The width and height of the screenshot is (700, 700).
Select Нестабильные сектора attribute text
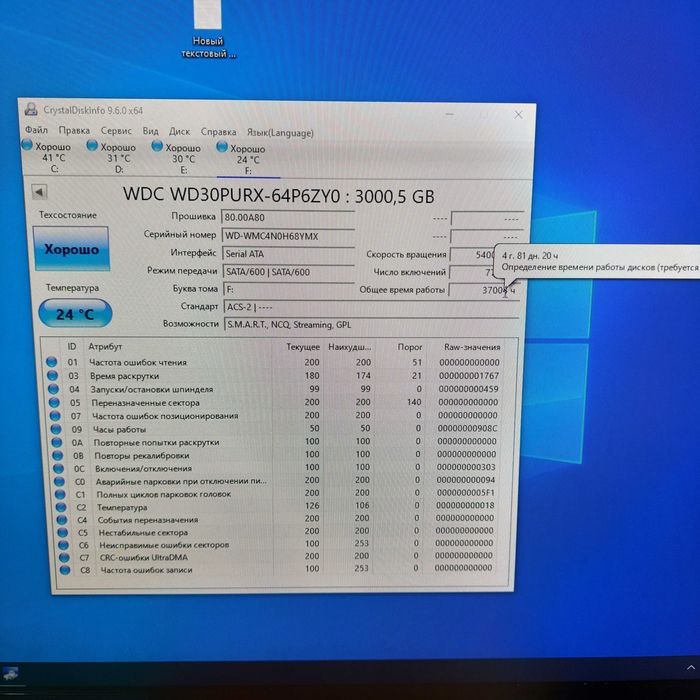pyautogui.click(x=143, y=532)
